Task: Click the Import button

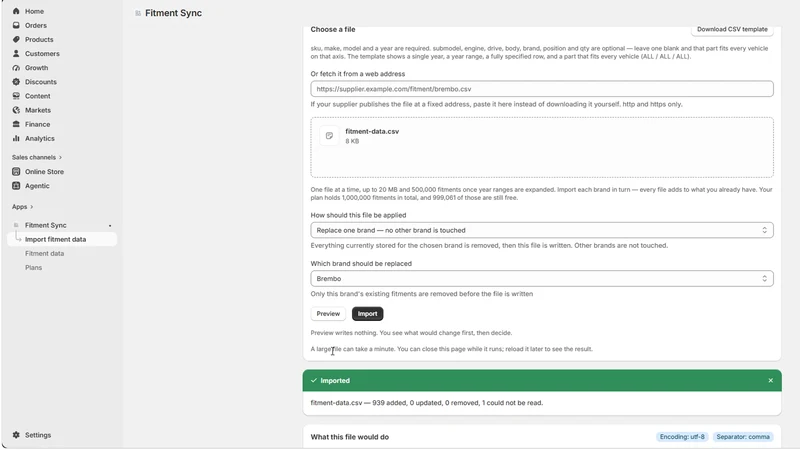Action: pyautogui.click(x=367, y=314)
